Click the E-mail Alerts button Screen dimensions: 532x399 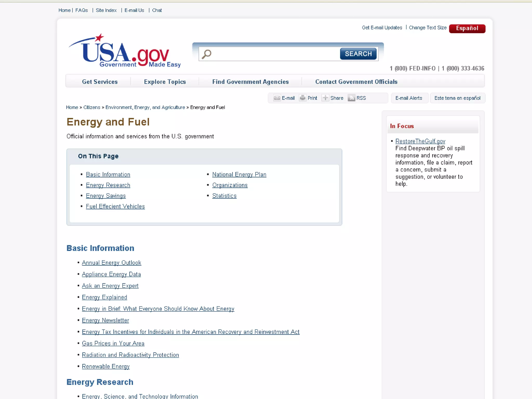click(409, 98)
